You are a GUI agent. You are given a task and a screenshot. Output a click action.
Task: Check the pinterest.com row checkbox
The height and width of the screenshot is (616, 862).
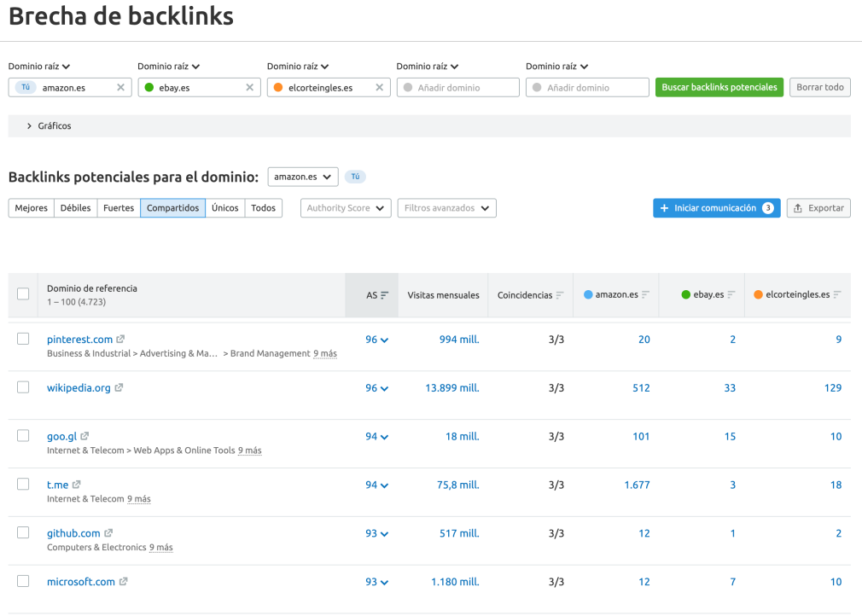click(x=23, y=339)
